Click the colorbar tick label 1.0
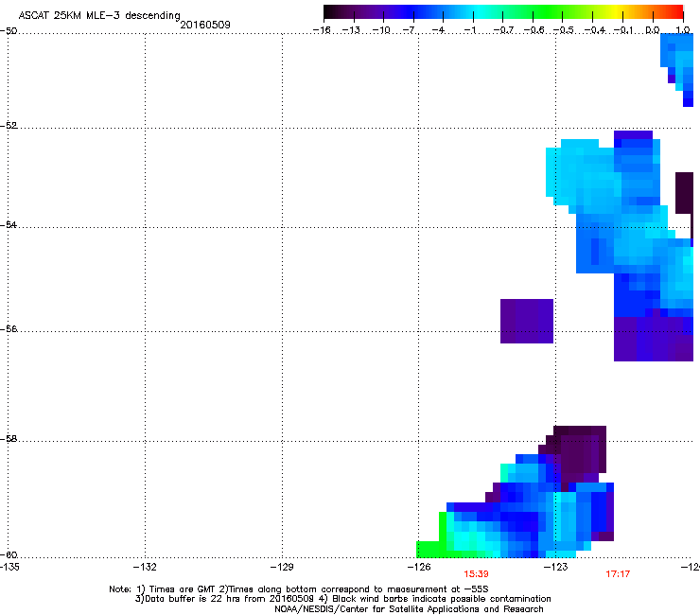This screenshot has width=700, height=615. [683, 30]
